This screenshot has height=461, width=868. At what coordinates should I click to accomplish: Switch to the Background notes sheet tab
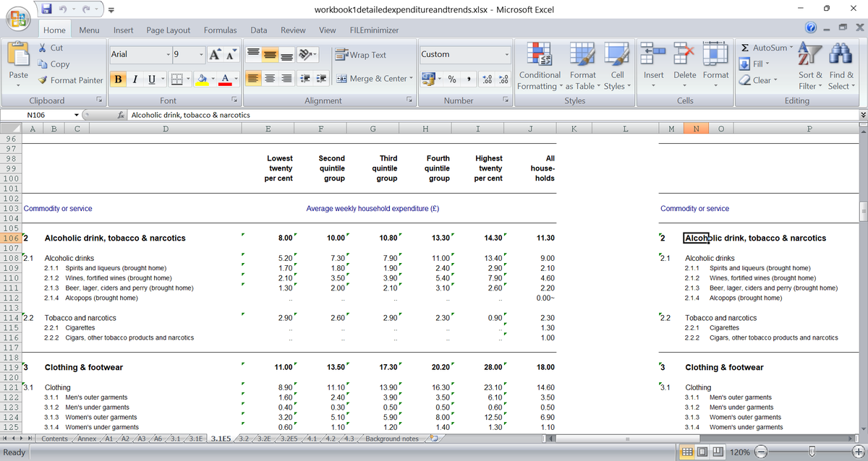point(392,439)
